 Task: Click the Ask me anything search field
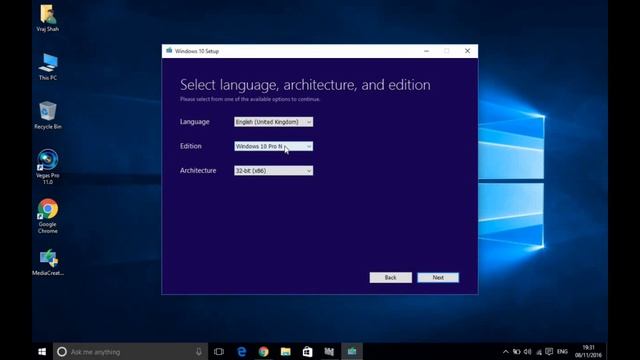click(x=131, y=351)
